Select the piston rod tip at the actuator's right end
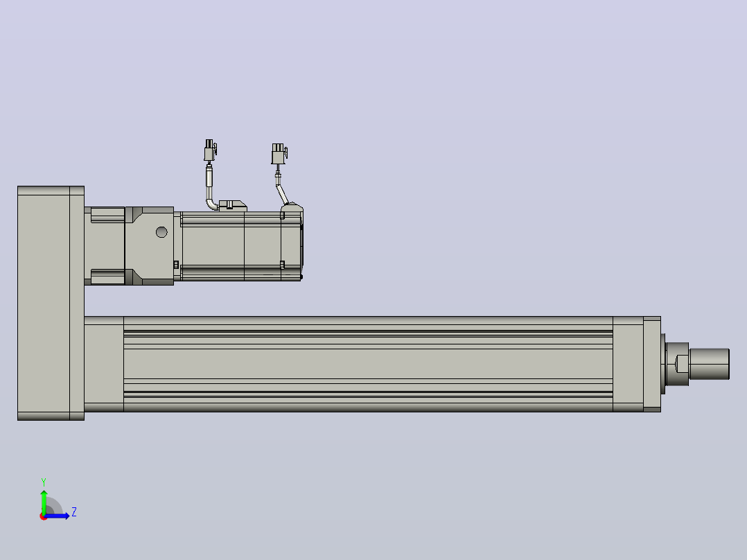This screenshot has width=747, height=560. pos(710,364)
